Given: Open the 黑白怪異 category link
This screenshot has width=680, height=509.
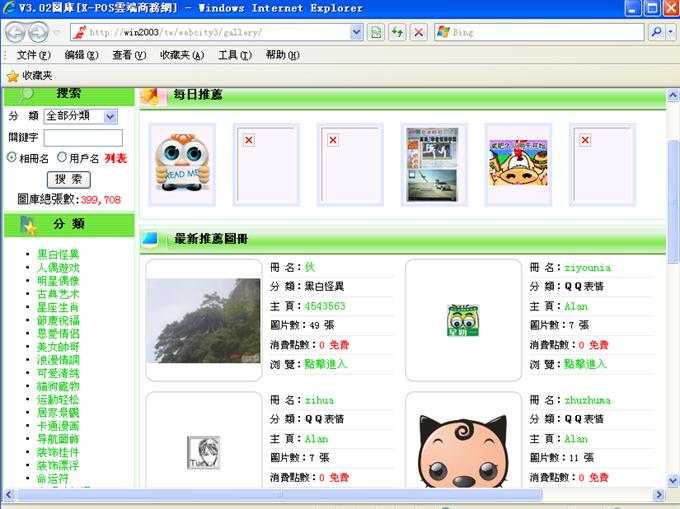Looking at the screenshot, I should tap(58, 255).
